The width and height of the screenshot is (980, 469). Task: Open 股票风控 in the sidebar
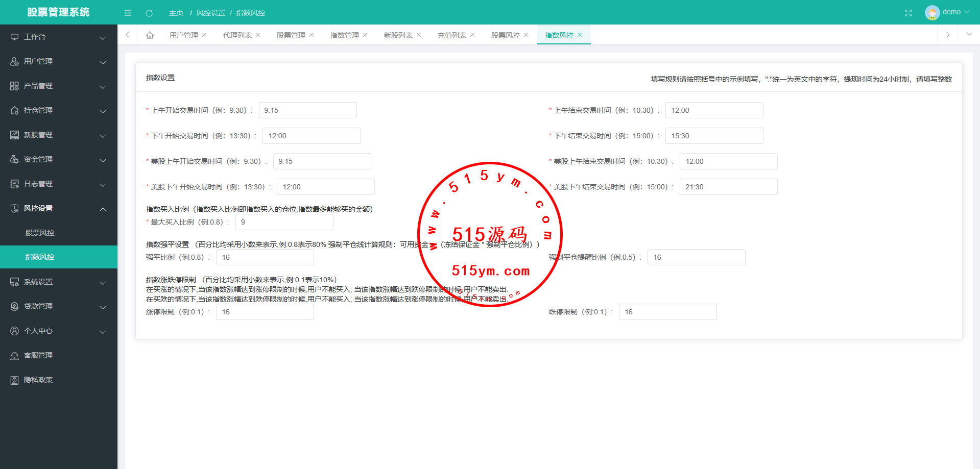[40, 233]
